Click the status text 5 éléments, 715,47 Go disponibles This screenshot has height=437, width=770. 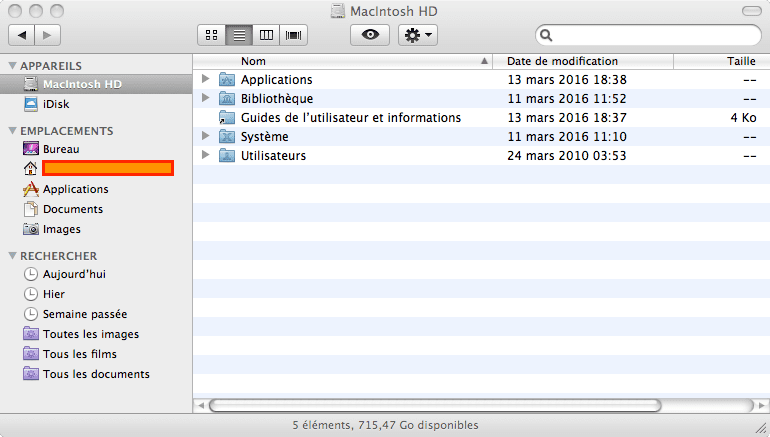point(385,425)
